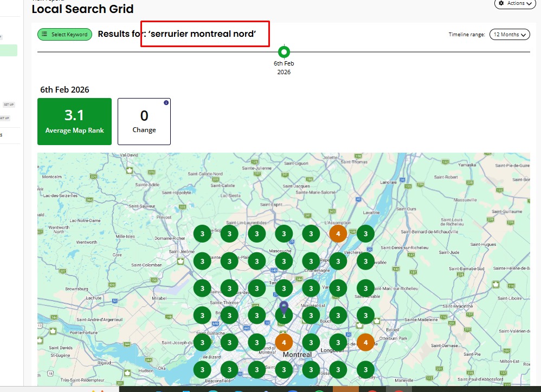Click the 'Rigaud' label on map
This screenshot has height=392, width=541.
tap(104, 363)
